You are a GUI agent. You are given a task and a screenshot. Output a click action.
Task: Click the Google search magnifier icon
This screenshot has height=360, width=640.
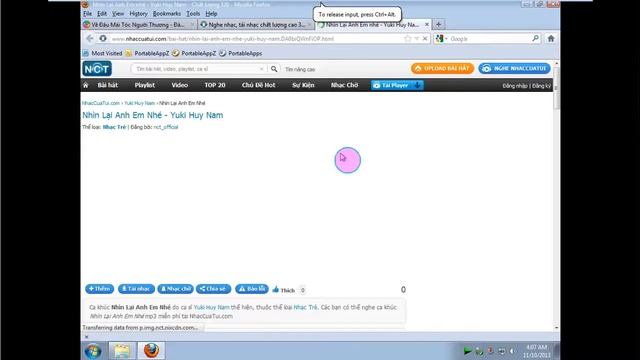(535, 38)
